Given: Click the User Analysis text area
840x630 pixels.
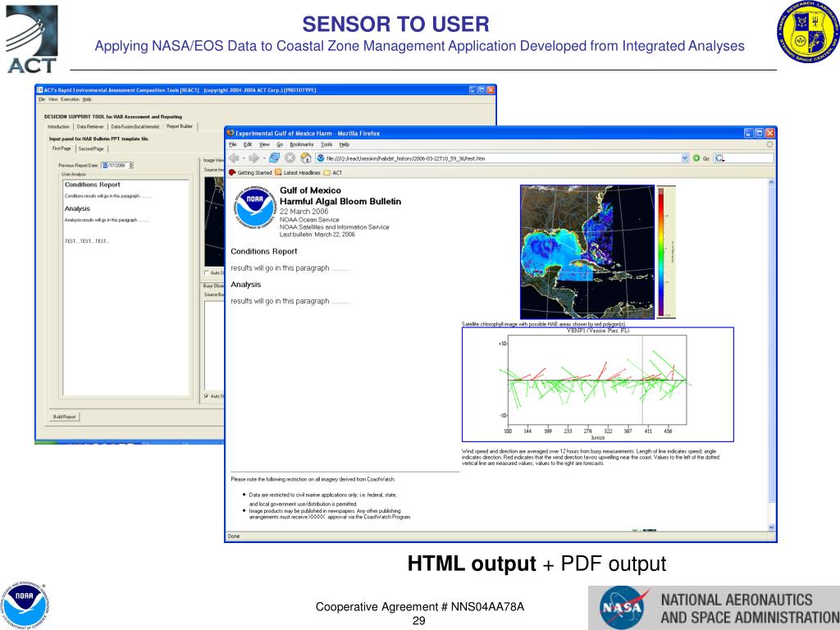Looking at the screenshot, I should click(x=126, y=288).
